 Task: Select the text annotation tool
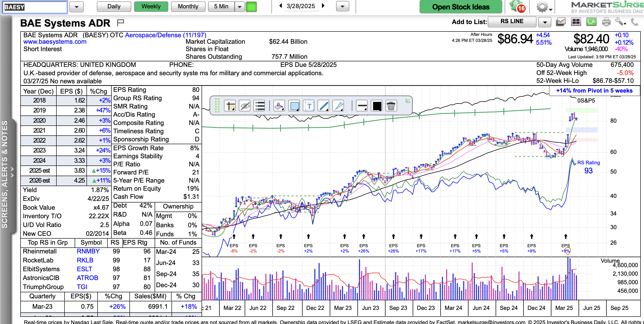point(309,106)
